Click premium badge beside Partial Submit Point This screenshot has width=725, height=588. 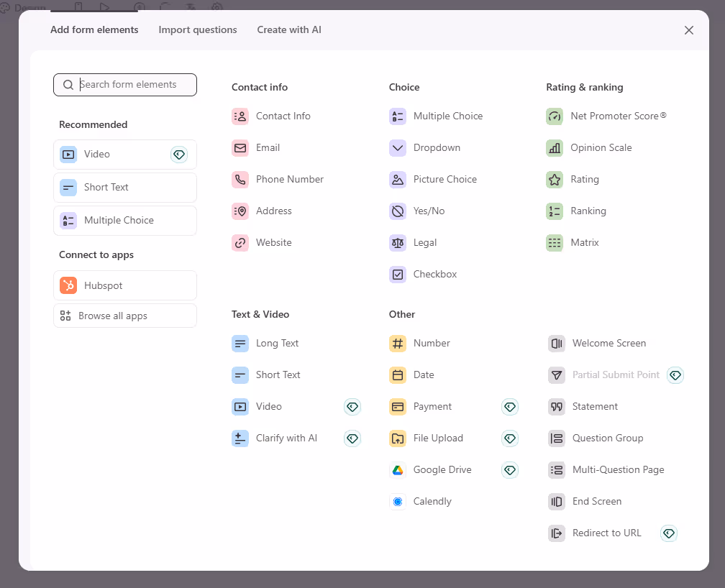[x=675, y=375]
